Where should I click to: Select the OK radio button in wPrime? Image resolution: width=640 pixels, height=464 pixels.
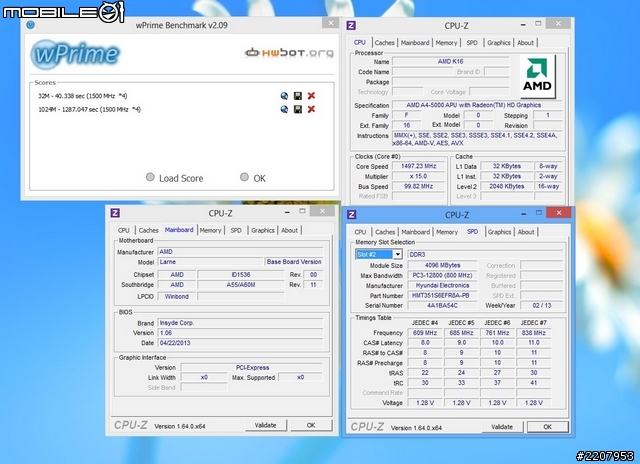(x=244, y=177)
